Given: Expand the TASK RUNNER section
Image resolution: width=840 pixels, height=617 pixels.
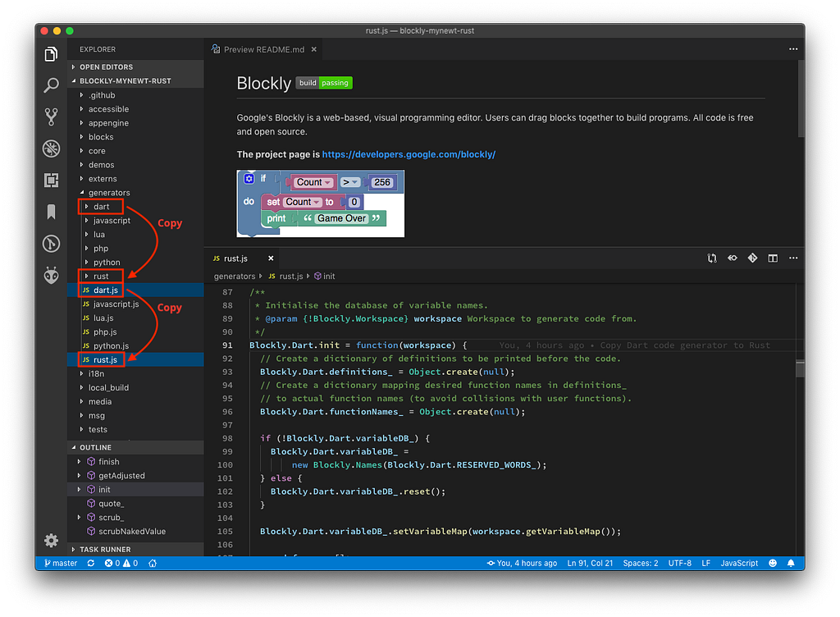Looking at the screenshot, I should coord(136,550).
